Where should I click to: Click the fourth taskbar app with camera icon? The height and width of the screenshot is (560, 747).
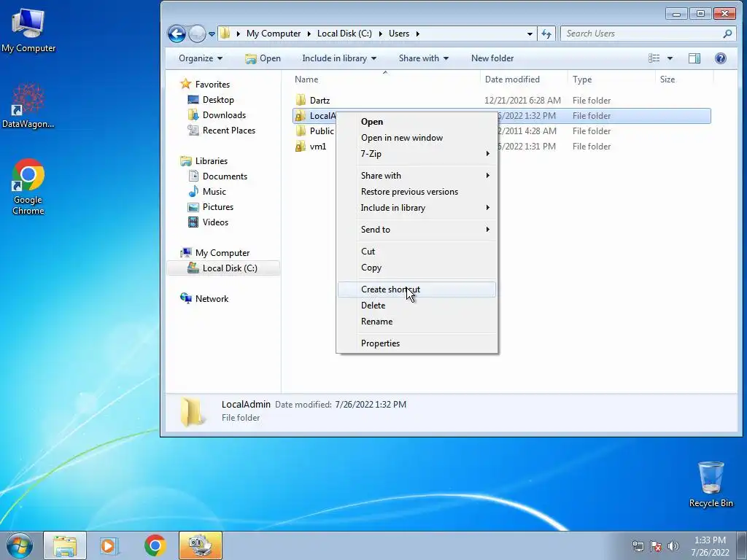click(x=201, y=545)
